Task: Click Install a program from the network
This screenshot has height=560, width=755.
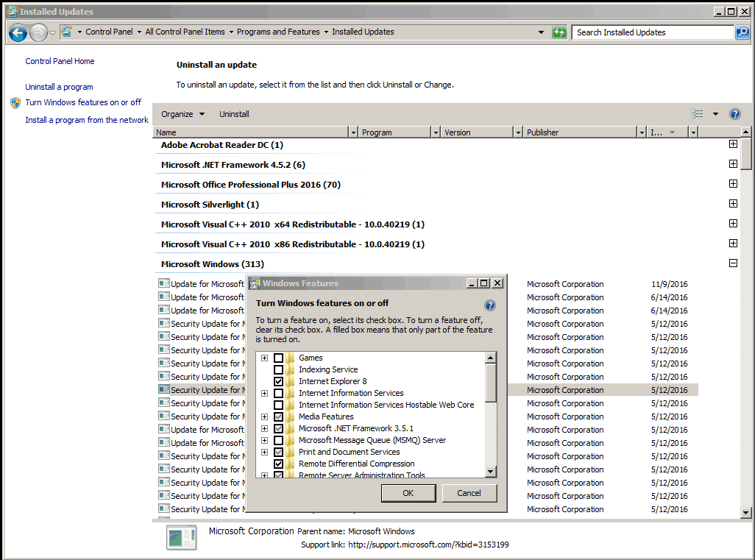Action: click(87, 120)
